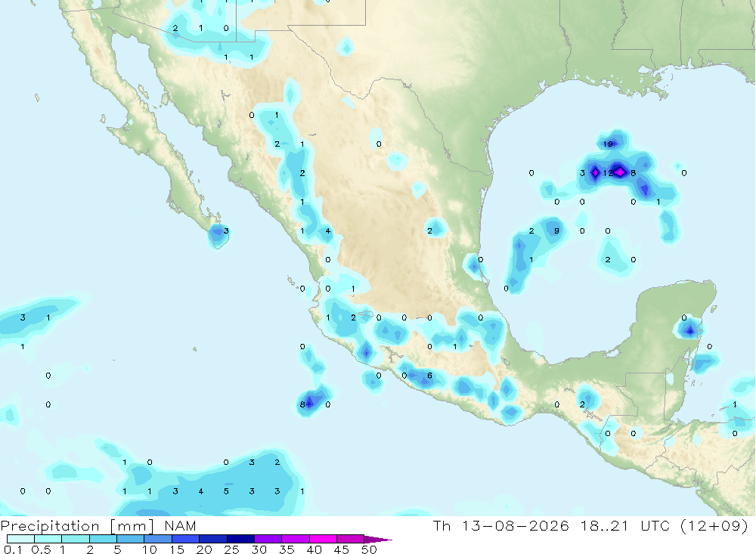Click the '3' value at Baja California's southern tip

(225, 231)
